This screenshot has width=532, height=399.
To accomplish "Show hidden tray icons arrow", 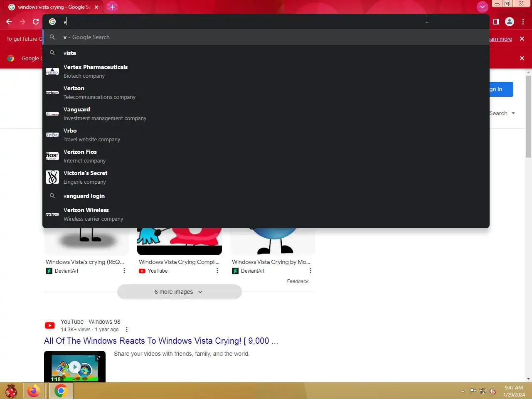I will click(463, 391).
